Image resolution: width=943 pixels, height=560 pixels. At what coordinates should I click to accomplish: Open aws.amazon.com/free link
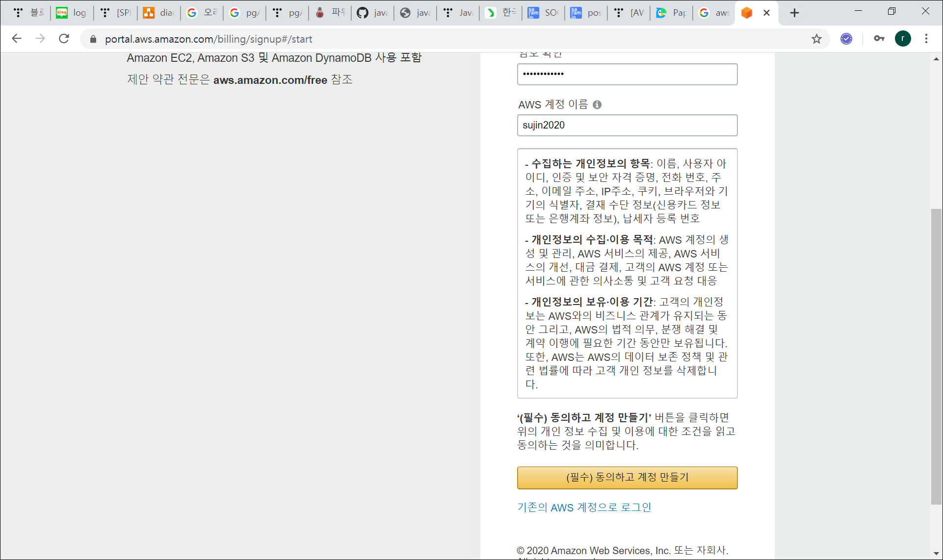click(x=270, y=80)
